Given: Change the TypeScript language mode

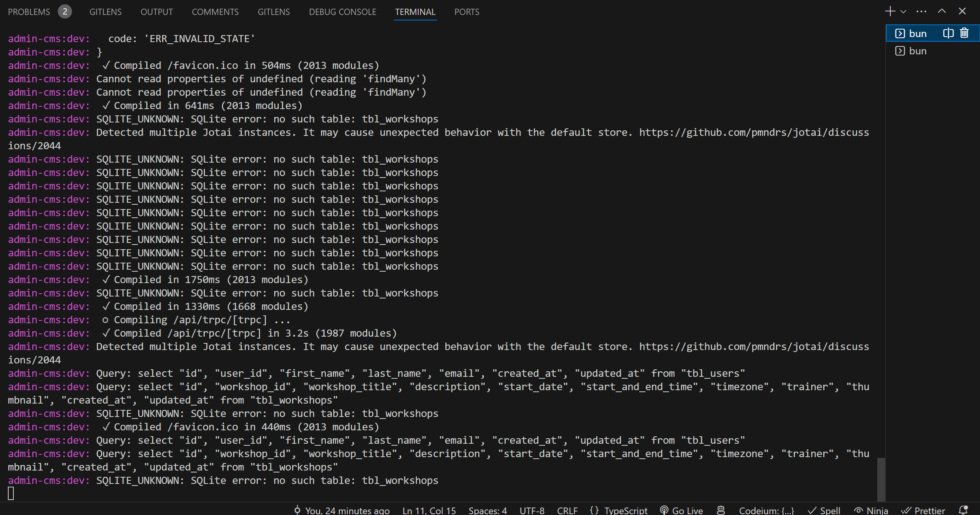Looking at the screenshot, I should click(x=619, y=510).
